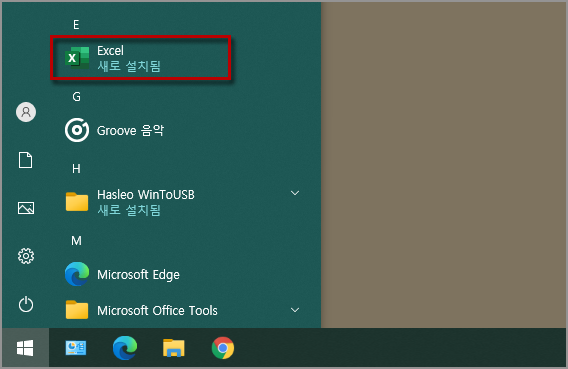Open Pictures icon in Start sidebar
The width and height of the screenshot is (568, 369).
[x=26, y=208]
